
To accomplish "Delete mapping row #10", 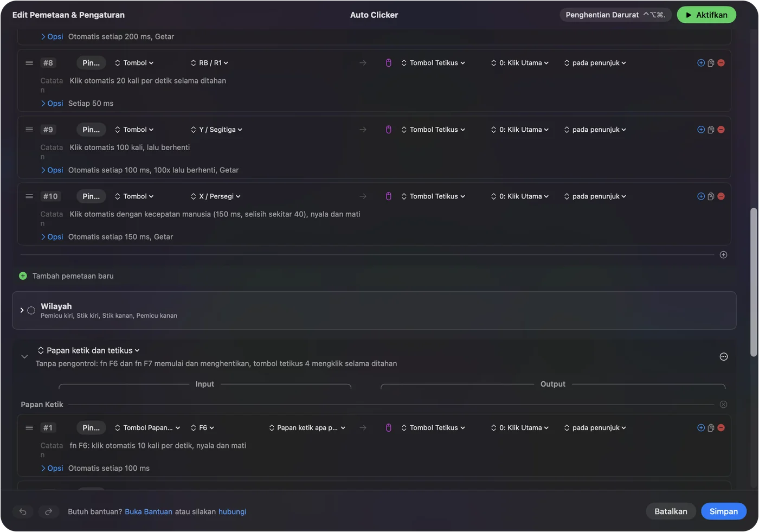I will 721,196.
